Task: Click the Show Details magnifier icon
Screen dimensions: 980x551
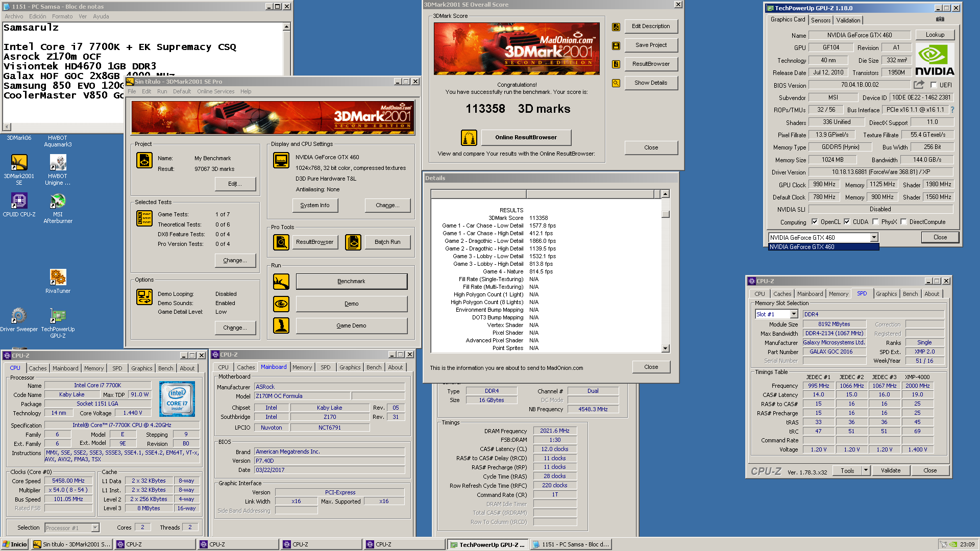Action: (616, 83)
